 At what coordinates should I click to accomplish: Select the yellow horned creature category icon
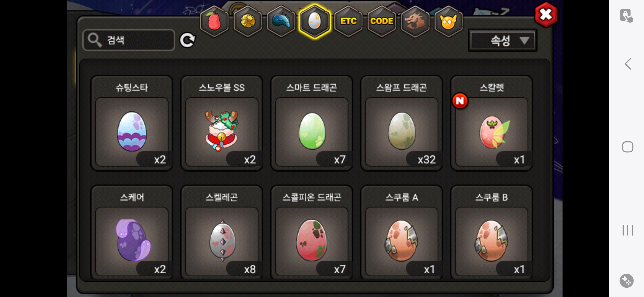point(448,21)
